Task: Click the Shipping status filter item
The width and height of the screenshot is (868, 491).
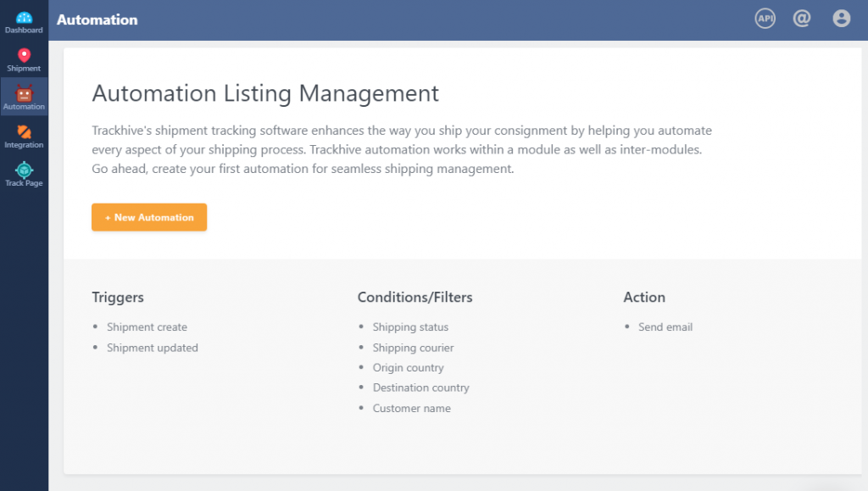Action: pos(410,327)
